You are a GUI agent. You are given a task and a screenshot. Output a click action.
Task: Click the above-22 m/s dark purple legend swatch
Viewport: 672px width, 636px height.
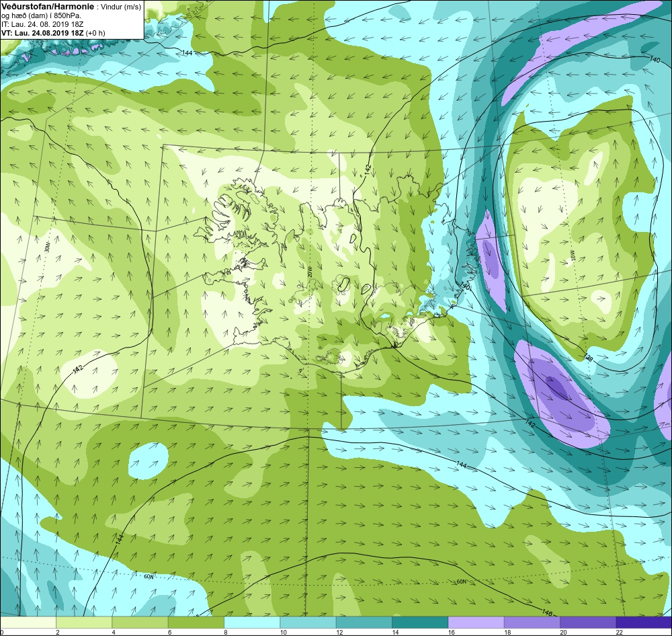coord(644,623)
